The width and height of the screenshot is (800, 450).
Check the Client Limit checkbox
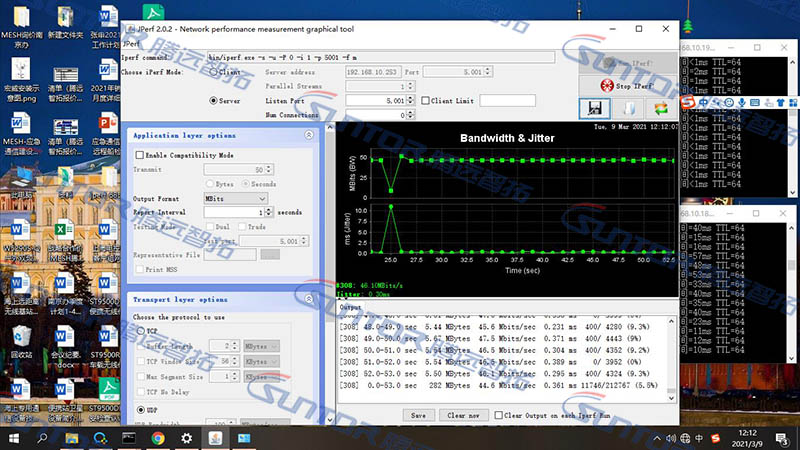click(425, 101)
